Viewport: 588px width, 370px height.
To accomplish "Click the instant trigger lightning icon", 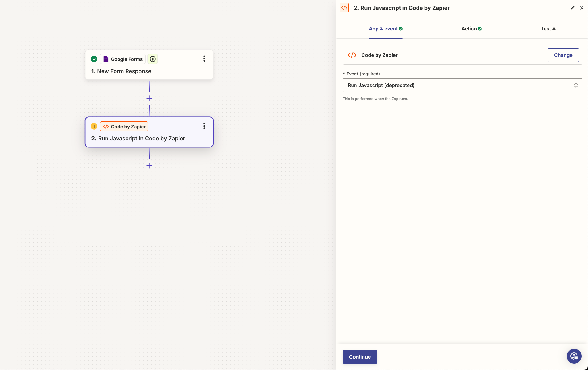I will (153, 59).
